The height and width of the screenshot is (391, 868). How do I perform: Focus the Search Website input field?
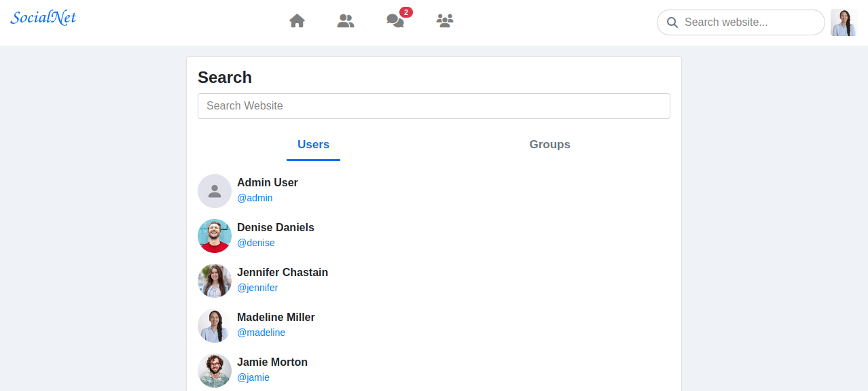pyautogui.click(x=433, y=106)
